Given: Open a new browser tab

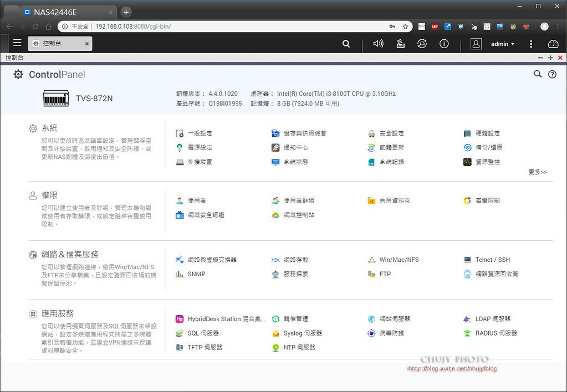Looking at the screenshot, I should 126,12.
